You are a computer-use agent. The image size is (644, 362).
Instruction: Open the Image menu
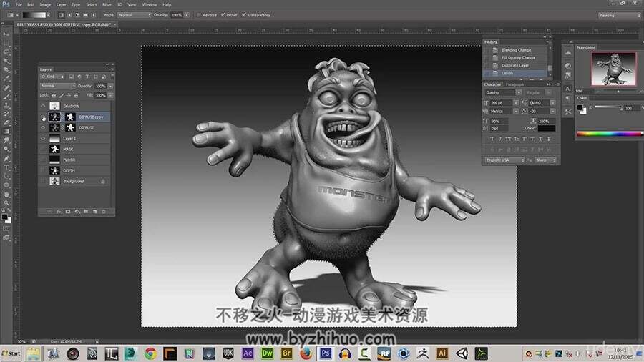coord(45,4)
